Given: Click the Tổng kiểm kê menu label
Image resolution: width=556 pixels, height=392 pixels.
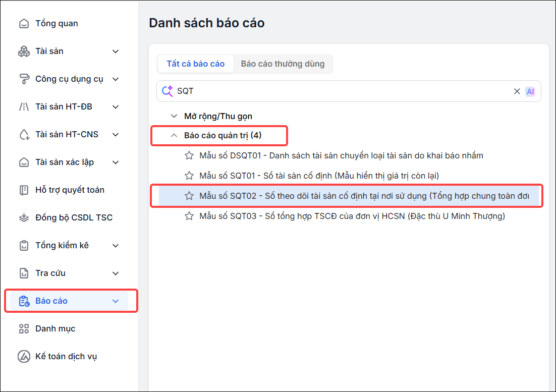Looking at the screenshot, I should pyautogui.click(x=62, y=245).
